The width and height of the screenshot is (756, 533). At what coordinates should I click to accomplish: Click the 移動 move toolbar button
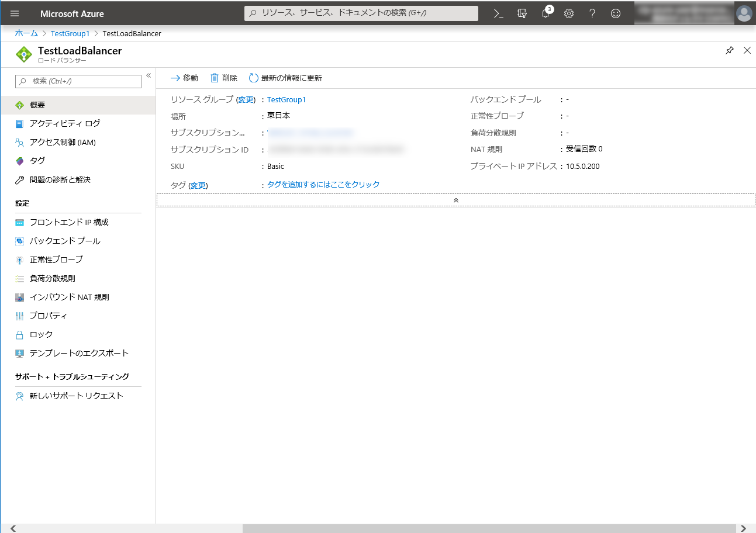click(184, 78)
